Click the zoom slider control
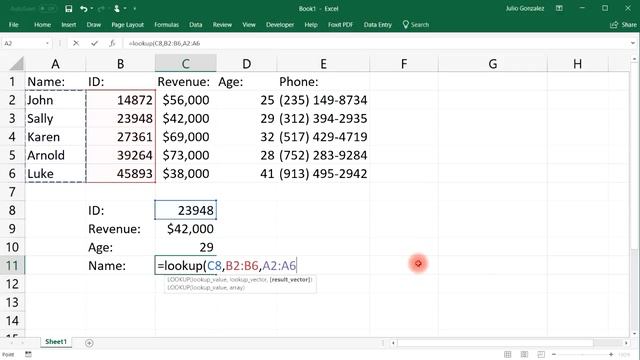 (582, 354)
